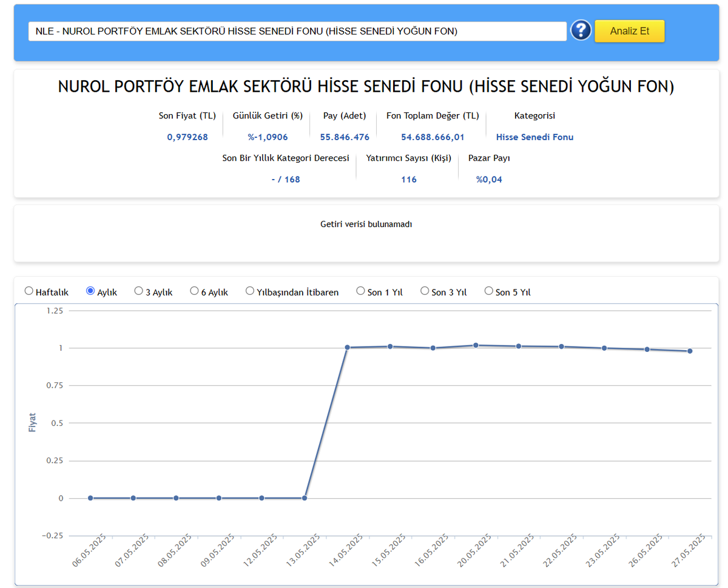Click the fund name search input field
This screenshot has width=728, height=588.
click(x=297, y=31)
